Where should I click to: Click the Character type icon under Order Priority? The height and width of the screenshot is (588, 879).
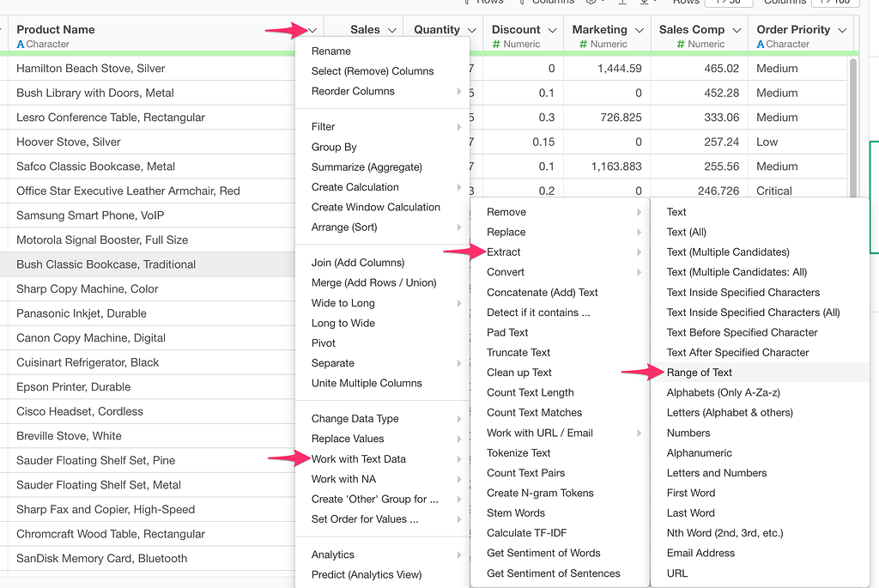click(x=761, y=44)
